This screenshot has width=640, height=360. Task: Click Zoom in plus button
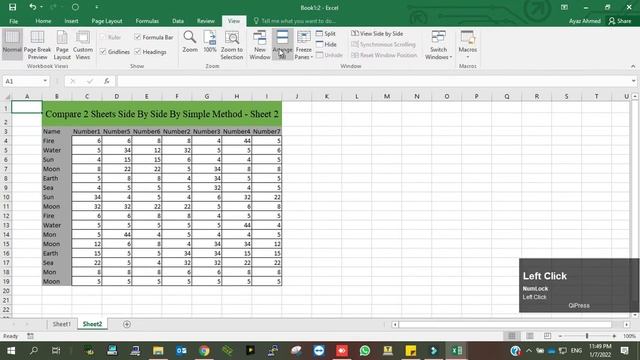click(x=614, y=336)
